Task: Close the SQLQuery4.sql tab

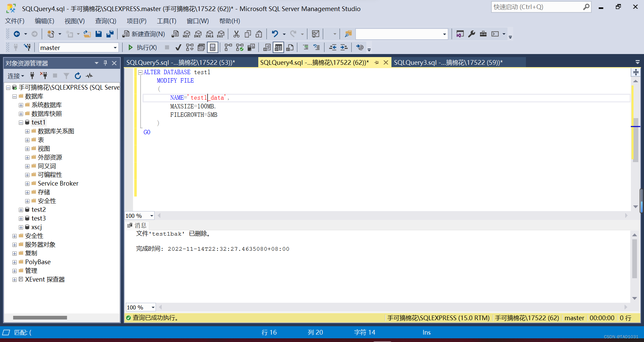Action: coord(386,62)
